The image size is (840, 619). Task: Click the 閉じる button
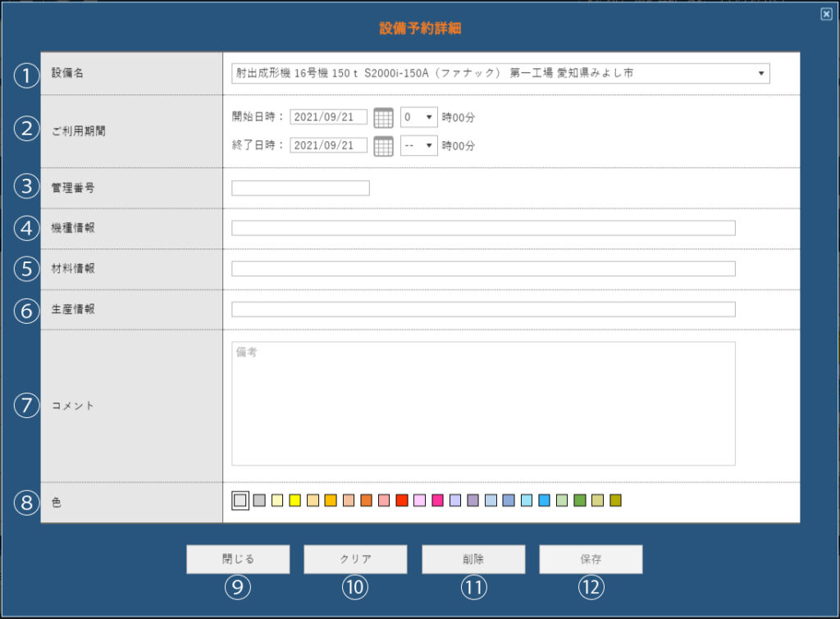click(x=238, y=560)
